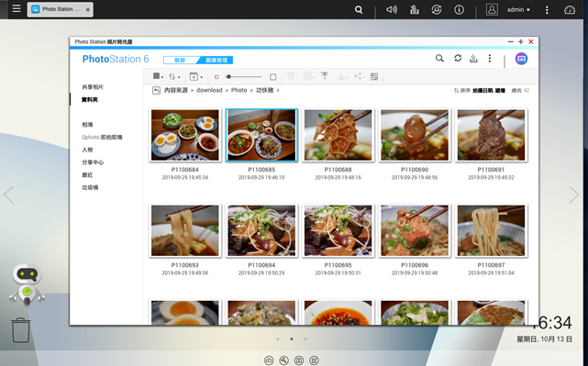The height and width of the screenshot is (366, 588).
Task: Select photo thumbnail P1100690
Action: (415, 135)
